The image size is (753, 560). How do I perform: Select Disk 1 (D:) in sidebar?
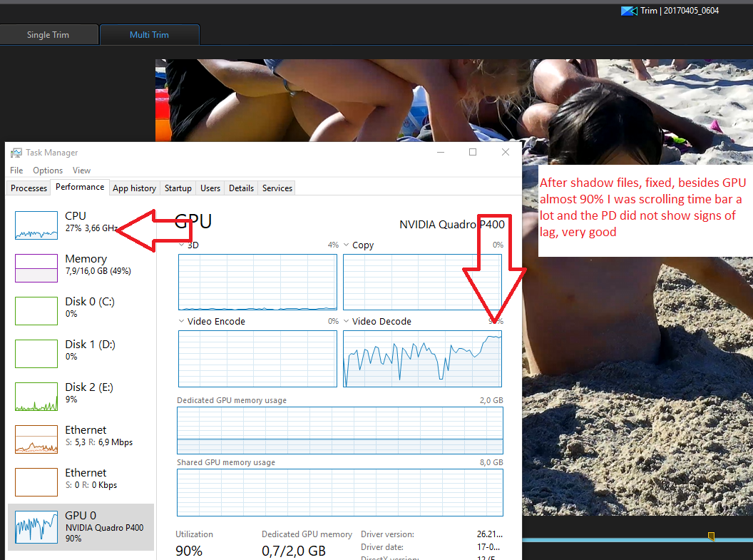81,354
